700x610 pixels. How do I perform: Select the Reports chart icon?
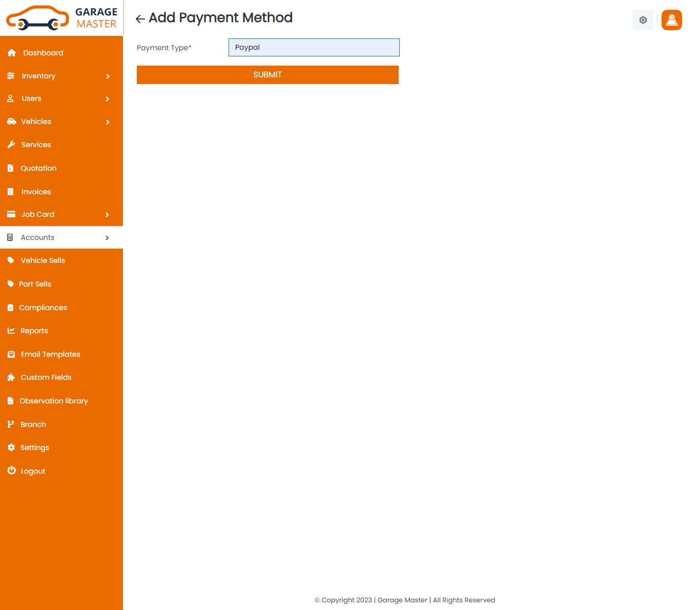(x=11, y=331)
